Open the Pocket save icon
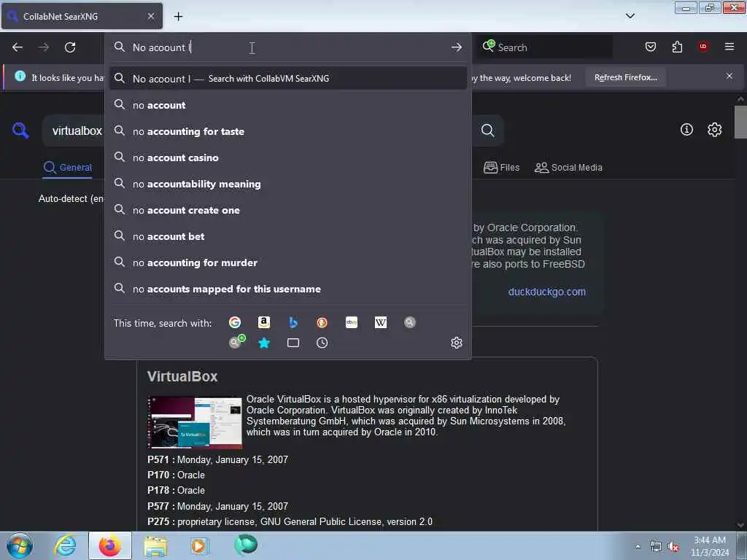This screenshot has height=560, width=747. point(650,47)
